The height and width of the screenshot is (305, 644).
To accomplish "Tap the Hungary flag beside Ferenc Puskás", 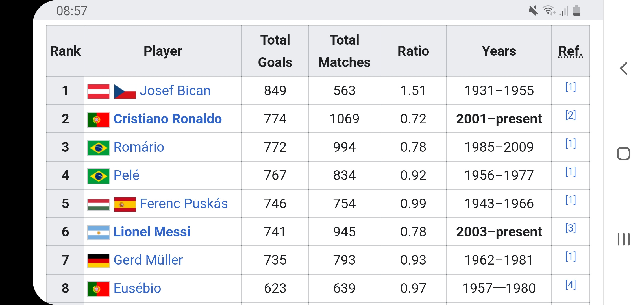I will 99,204.
